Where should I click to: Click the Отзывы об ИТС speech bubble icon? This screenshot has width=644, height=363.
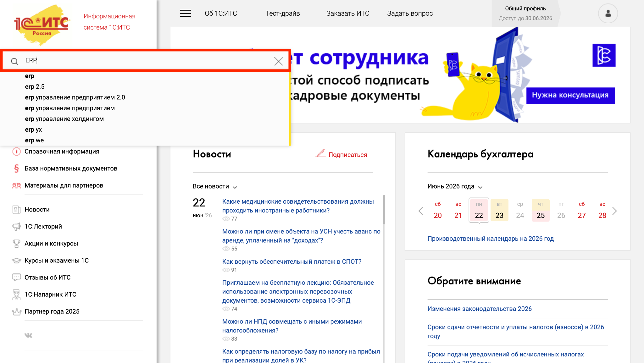point(16,278)
